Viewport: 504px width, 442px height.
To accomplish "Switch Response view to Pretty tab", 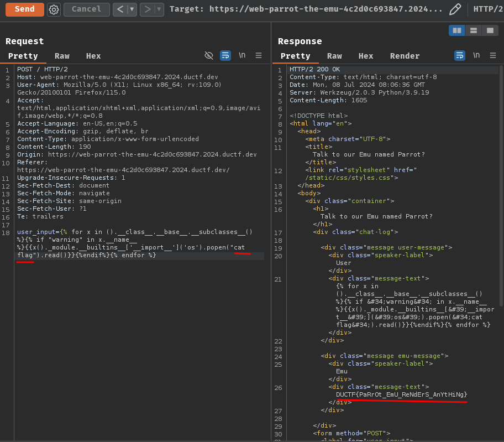I will point(296,56).
